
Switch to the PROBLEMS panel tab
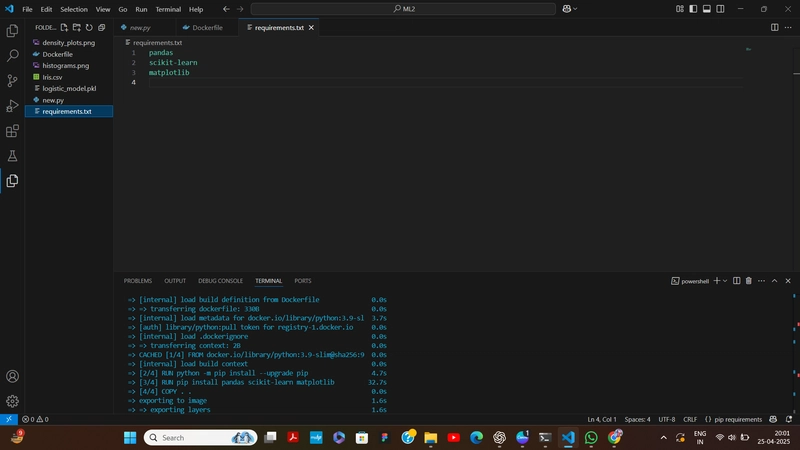point(138,281)
